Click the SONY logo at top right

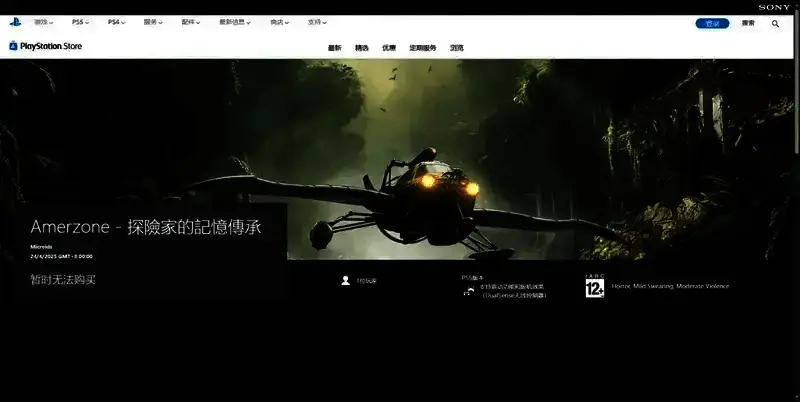(x=774, y=7)
